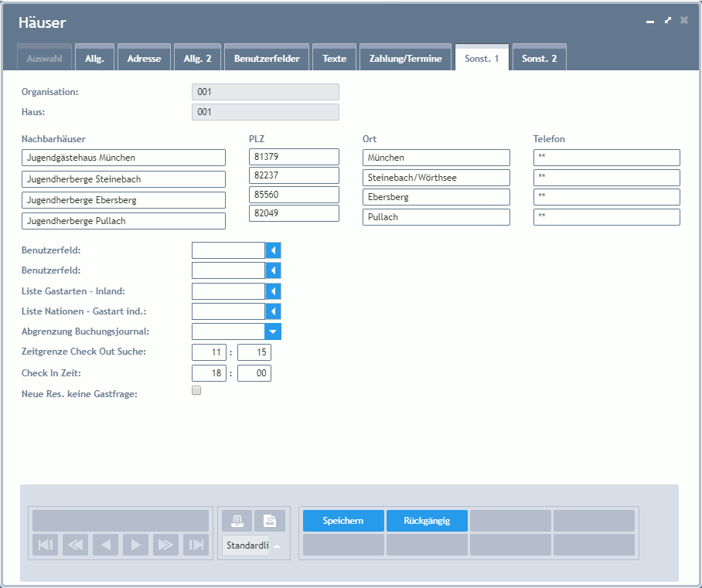Expand Abgrenzung Buchungsjournal dropdown

(x=273, y=331)
